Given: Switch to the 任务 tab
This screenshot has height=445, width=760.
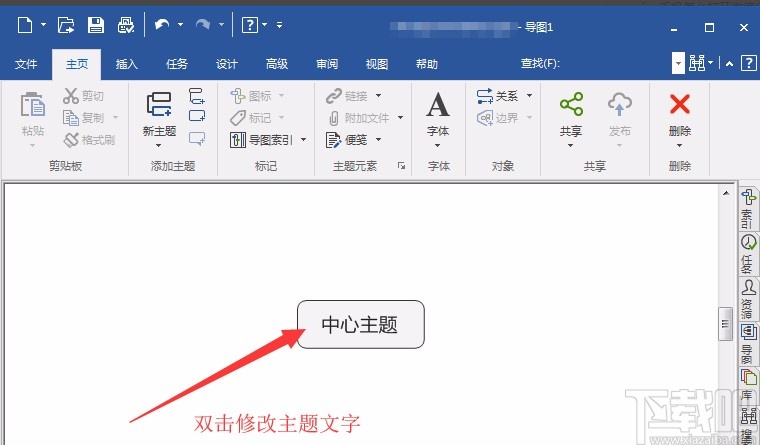Looking at the screenshot, I should pos(176,64).
